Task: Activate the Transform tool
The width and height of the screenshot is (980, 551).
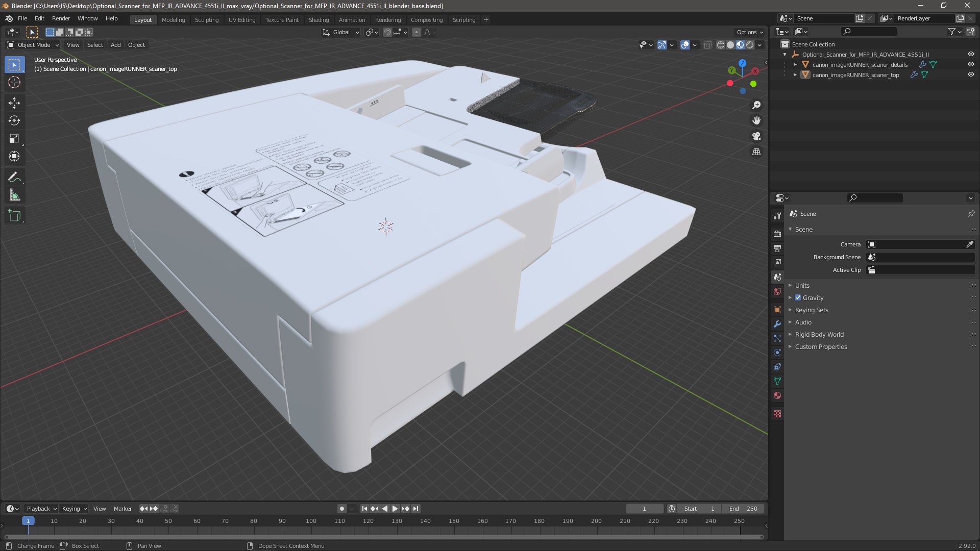Action: coord(14,156)
